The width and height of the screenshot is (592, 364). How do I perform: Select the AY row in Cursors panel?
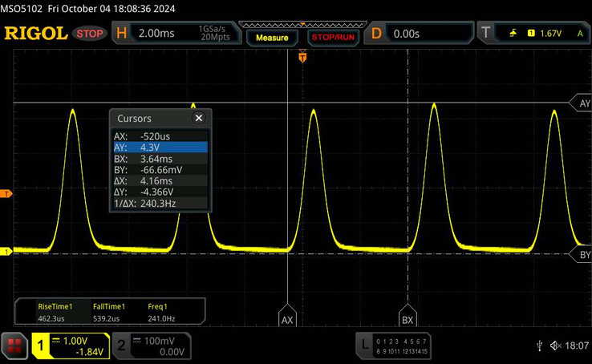160,148
